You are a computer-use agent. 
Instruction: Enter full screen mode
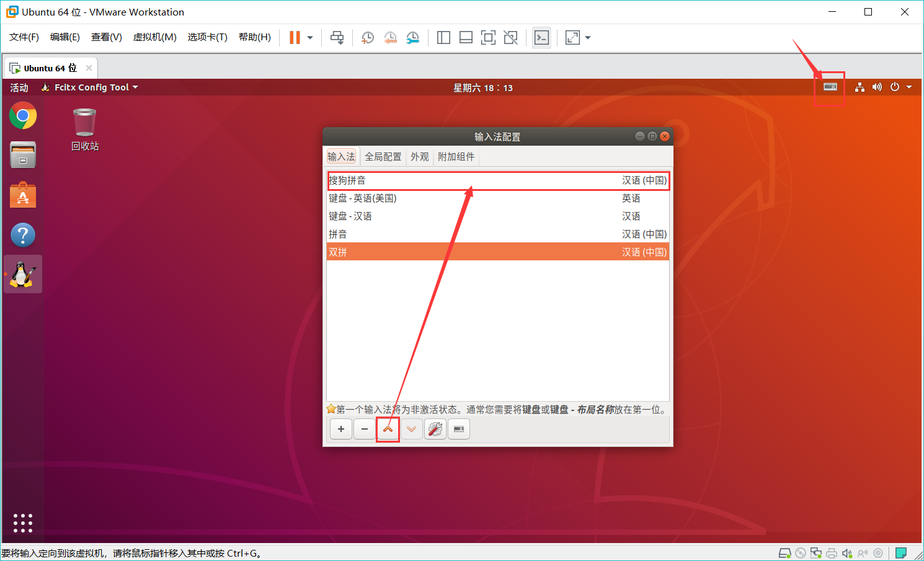(488, 38)
